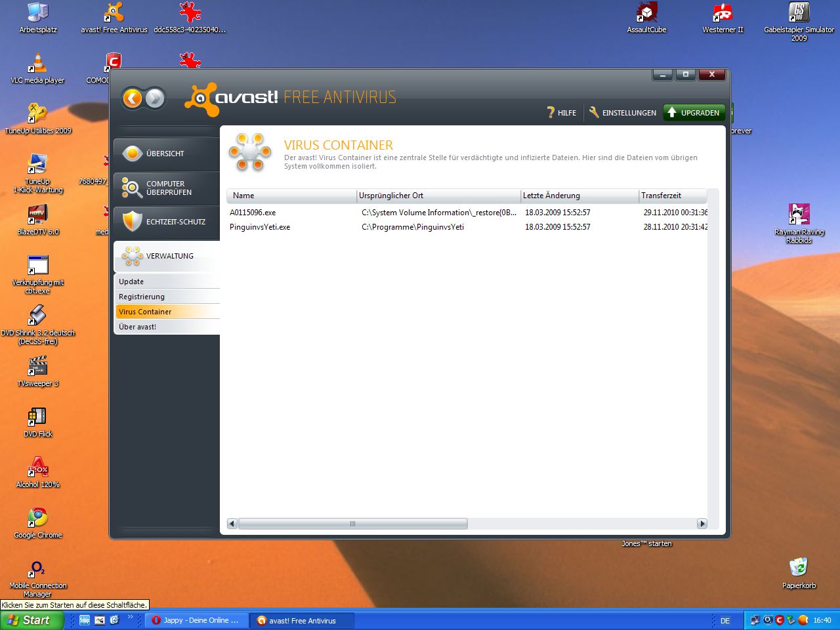Select the Alcohol 120% desktop icon
Image resolution: width=840 pixels, height=630 pixels.
38,473
